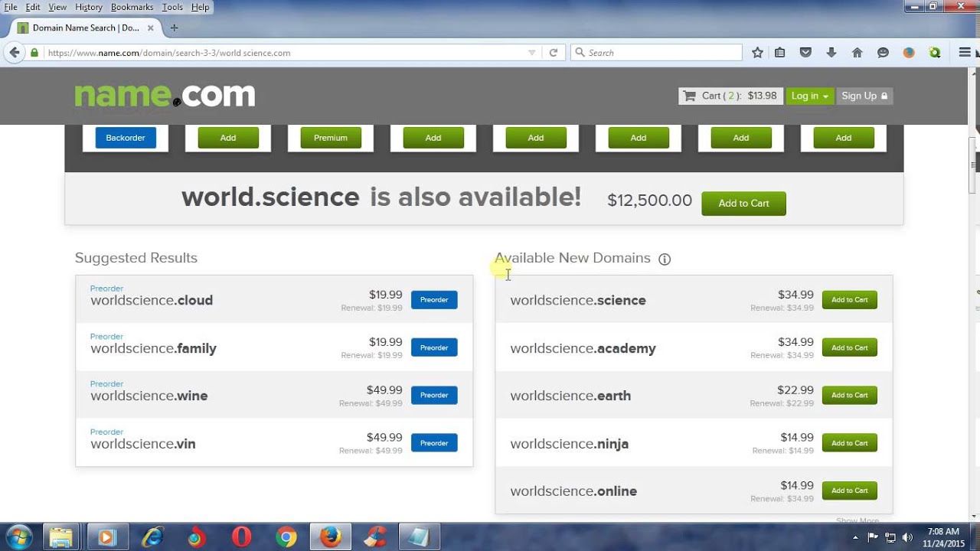Open the Tools menu
This screenshot has width=980, height=551.
point(172,7)
